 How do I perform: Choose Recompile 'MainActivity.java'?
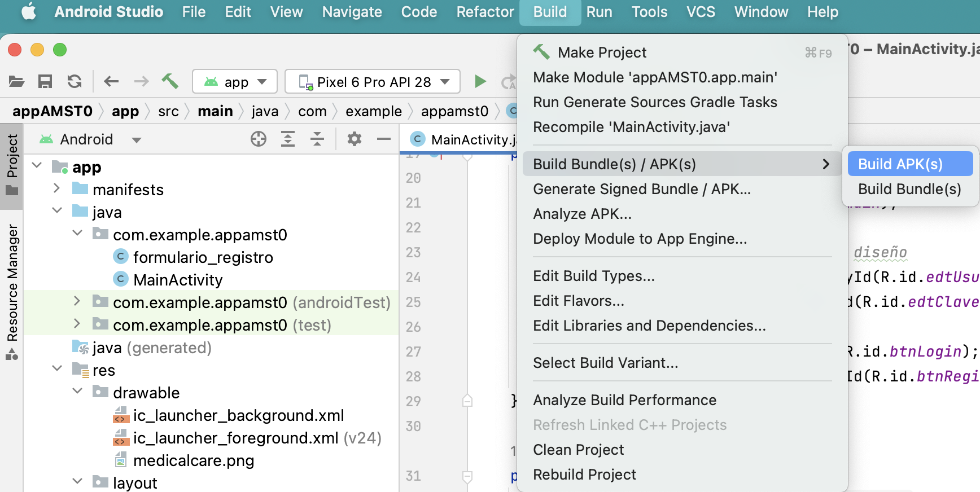point(683,127)
